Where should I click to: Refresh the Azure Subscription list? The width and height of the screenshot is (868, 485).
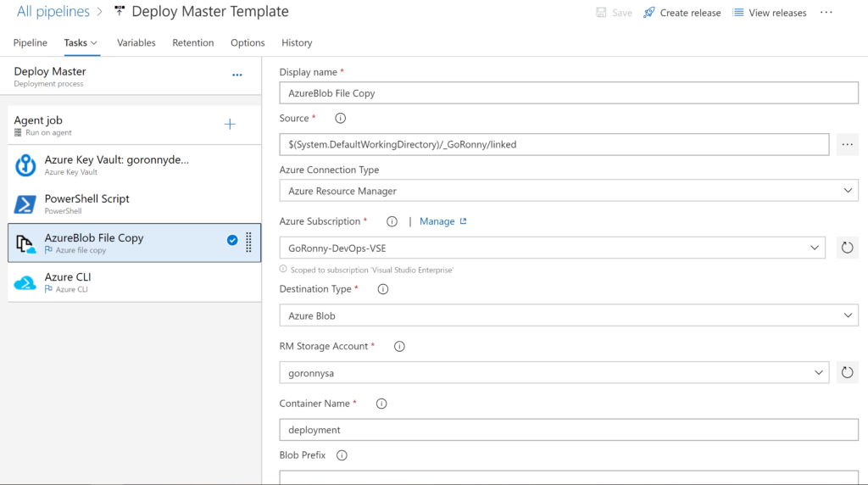tap(847, 248)
